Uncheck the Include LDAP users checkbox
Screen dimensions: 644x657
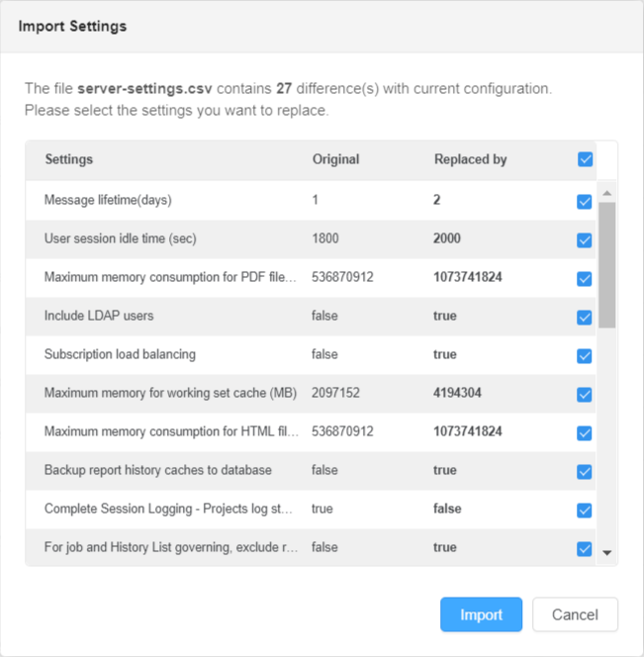pyautogui.click(x=584, y=318)
